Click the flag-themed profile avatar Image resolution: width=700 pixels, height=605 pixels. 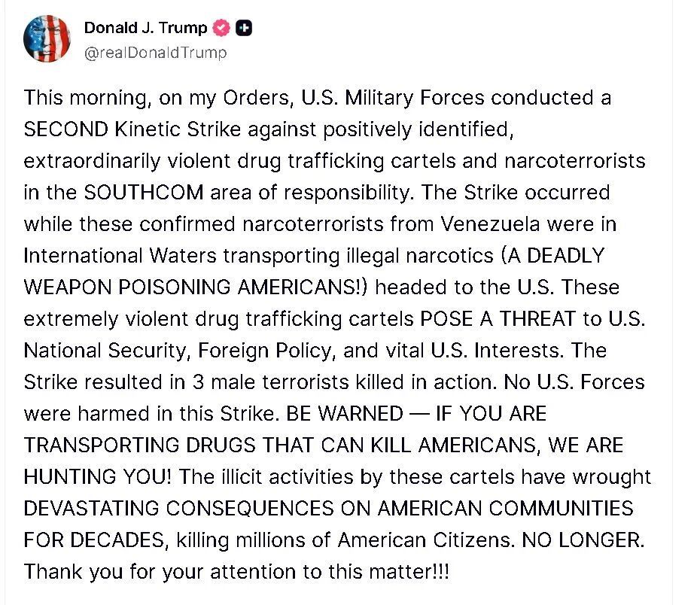point(47,38)
